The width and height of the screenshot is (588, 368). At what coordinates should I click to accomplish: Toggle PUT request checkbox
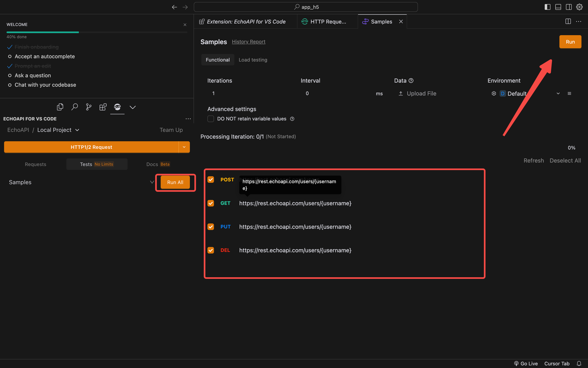tap(211, 227)
